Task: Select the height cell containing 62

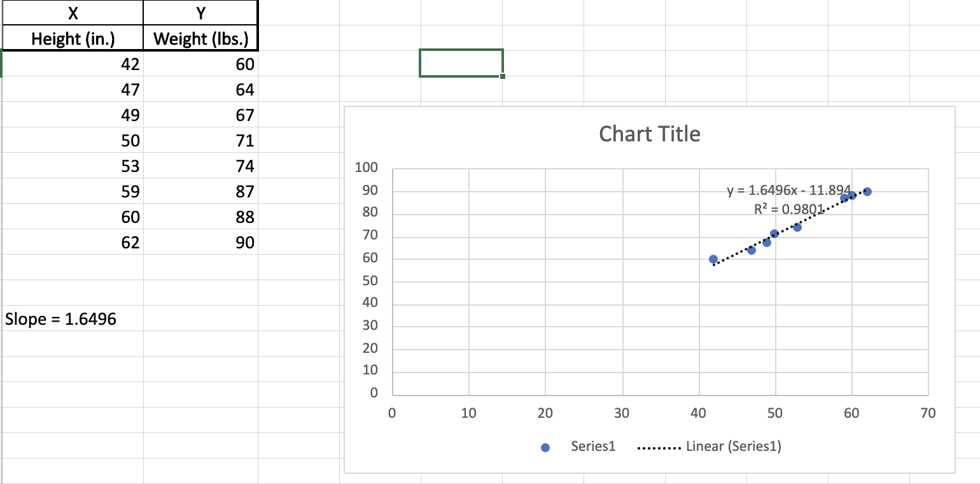Action: point(73,242)
